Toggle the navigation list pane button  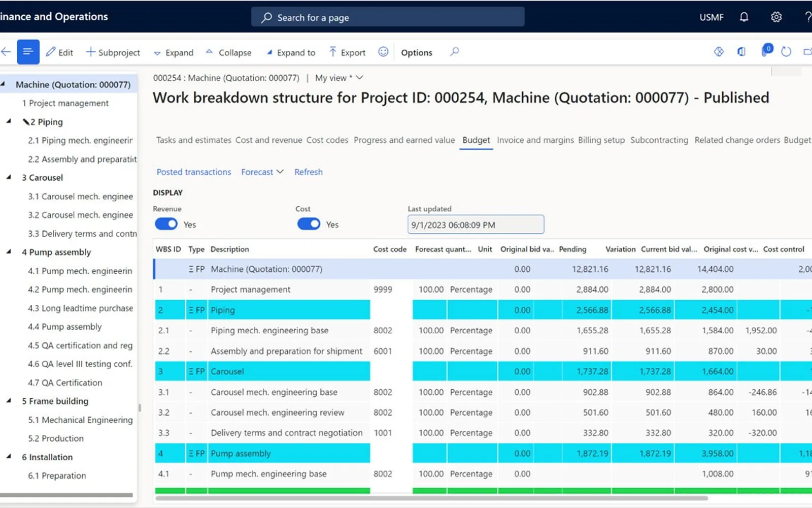[x=28, y=52]
